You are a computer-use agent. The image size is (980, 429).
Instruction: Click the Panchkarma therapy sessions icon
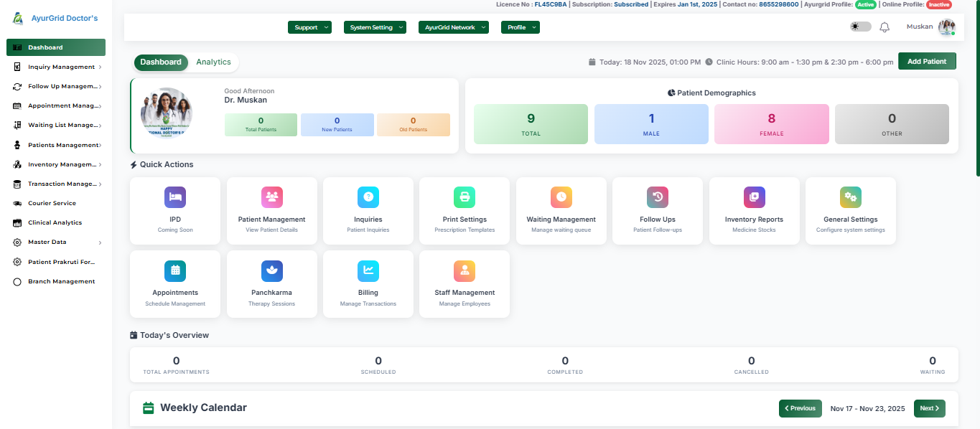[x=271, y=270]
